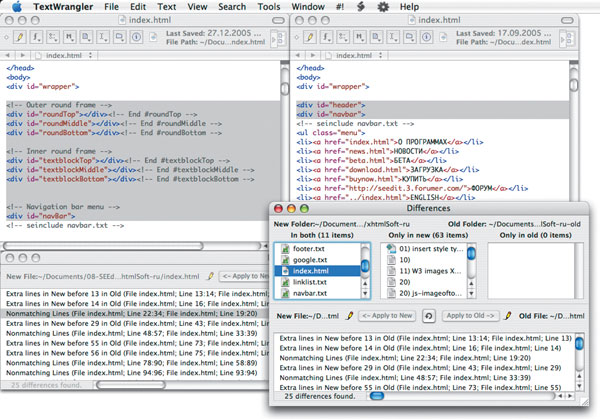Screen dimensions: 600x419
Task: Open the marker popup in left editor toolbar
Action: pyautogui.click(x=70, y=38)
